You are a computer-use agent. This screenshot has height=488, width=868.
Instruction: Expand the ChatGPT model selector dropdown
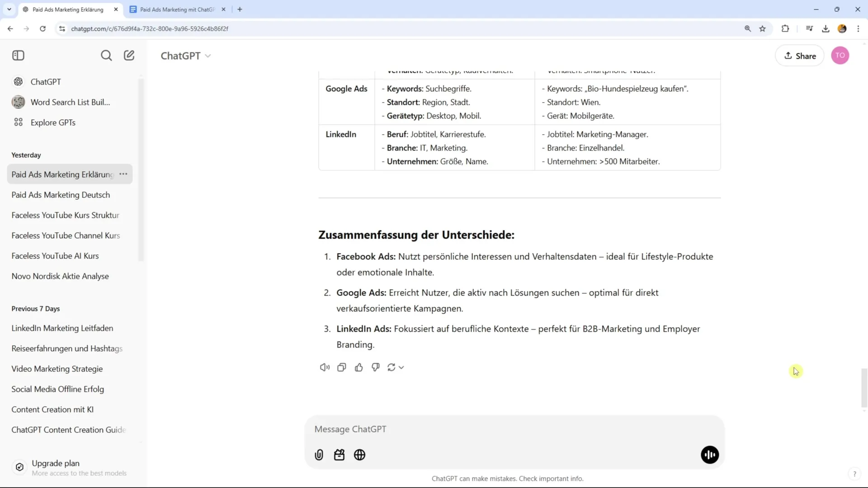(186, 56)
